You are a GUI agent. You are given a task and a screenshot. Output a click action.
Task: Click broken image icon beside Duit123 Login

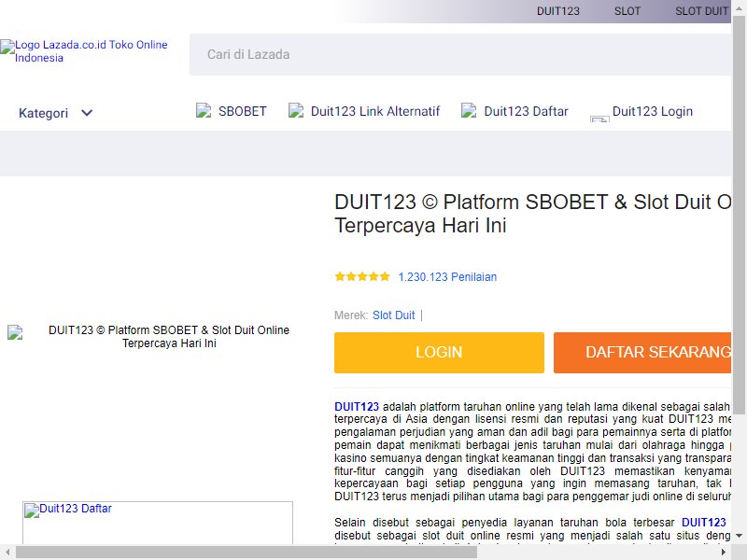coord(599,119)
